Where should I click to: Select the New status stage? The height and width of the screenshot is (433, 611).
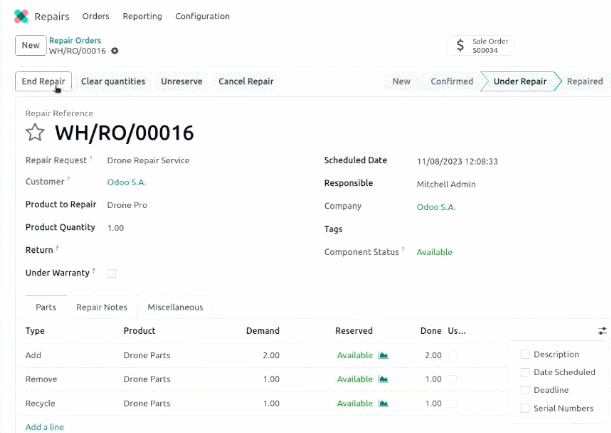point(401,81)
